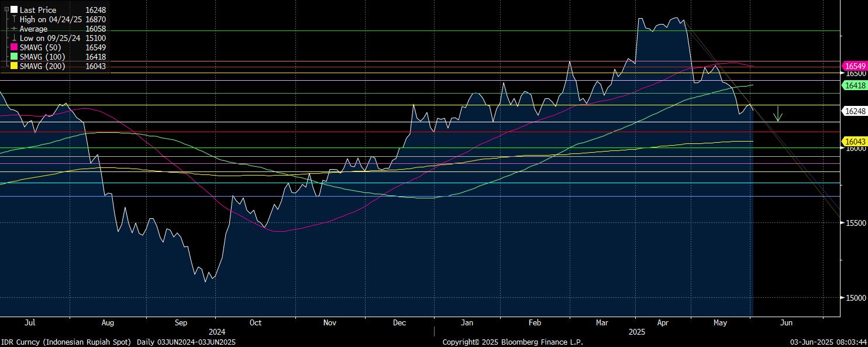Click the Low marker icon in legend

pos(14,38)
